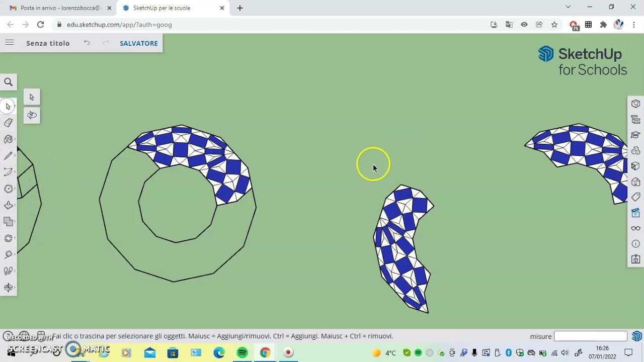Click the address bar URL

coord(119,25)
